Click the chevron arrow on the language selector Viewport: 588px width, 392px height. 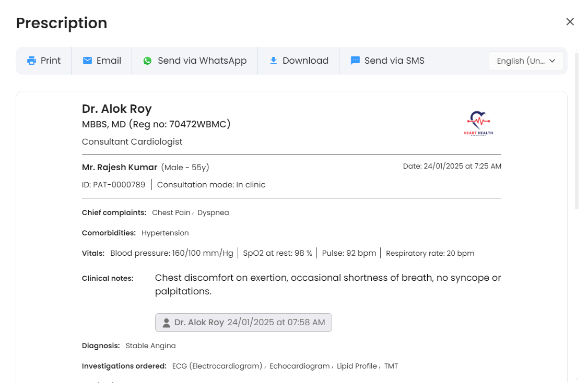click(552, 61)
